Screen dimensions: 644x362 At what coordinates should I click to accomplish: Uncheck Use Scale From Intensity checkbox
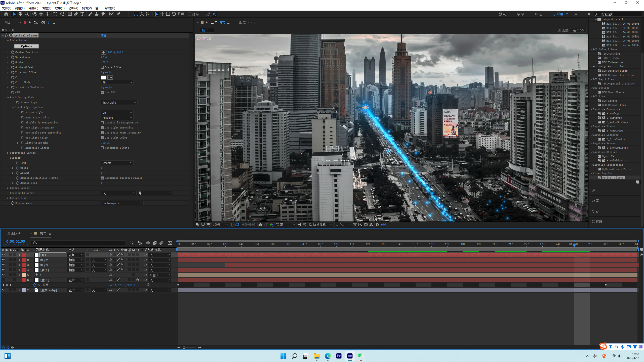pyautogui.click(x=102, y=133)
